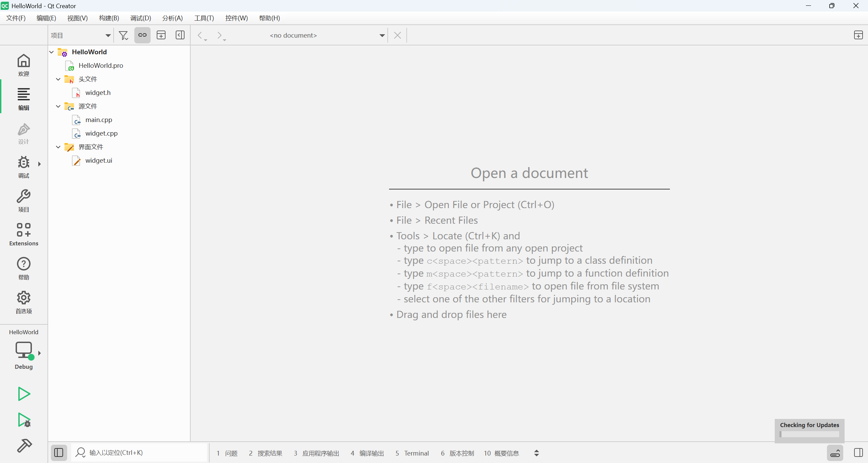This screenshot has height=463, width=868.
Task: Select widget.cpp in the project tree
Action: point(101,133)
